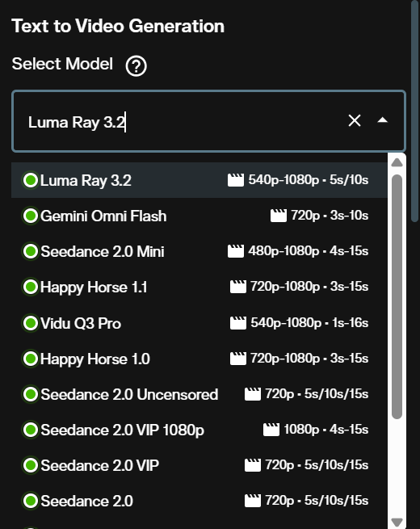420x529 pixels.
Task: Click clapperboard icon in Happy Horse 1.1 row
Action: (x=237, y=287)
